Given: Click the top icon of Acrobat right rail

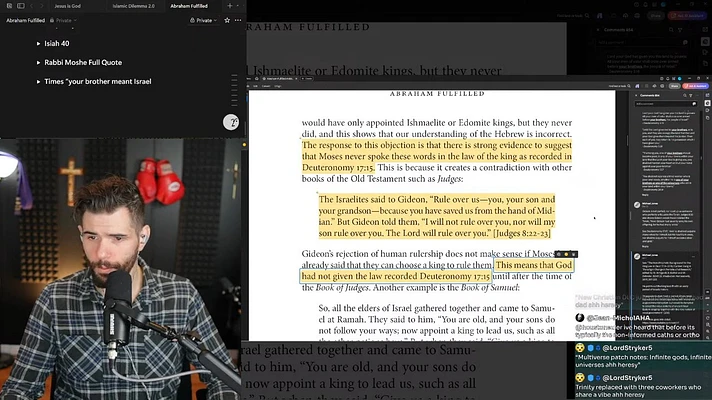Looking at the screenshot, I should click(707, 95).
